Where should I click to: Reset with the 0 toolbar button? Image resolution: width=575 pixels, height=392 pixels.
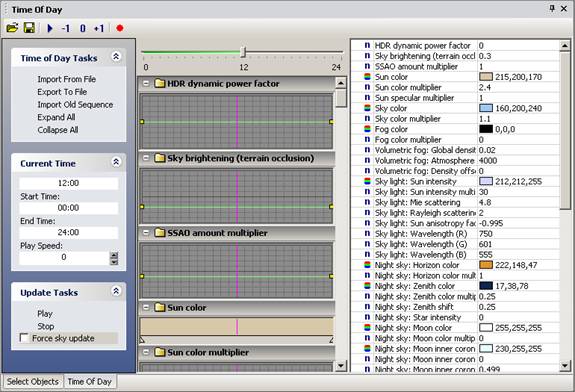pyautogui.click(x=83, y=28)
